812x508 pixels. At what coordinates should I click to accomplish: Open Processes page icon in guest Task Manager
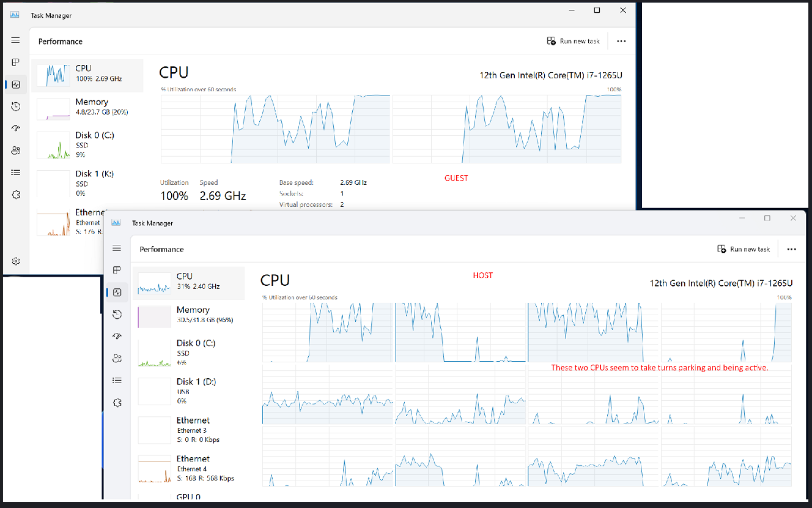[16, 62]
